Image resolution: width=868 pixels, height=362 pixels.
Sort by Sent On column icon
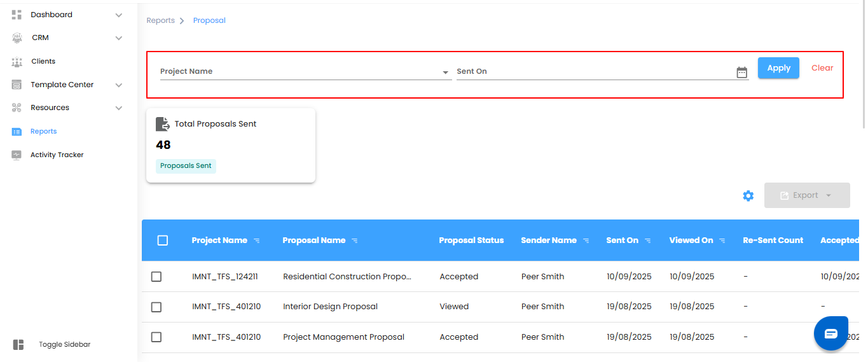[x=648, y=240]
